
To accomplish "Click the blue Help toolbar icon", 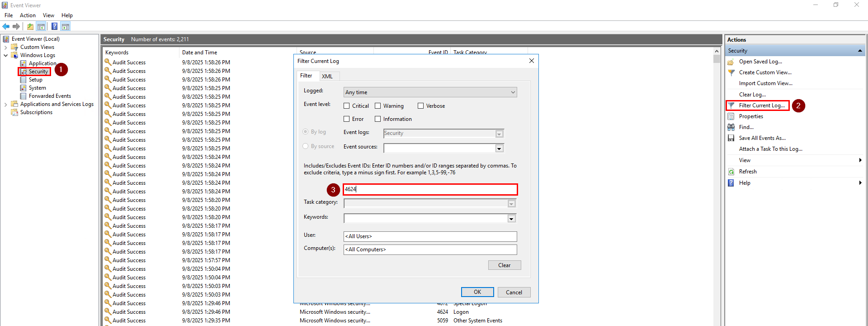I will [x=54, y=26].
